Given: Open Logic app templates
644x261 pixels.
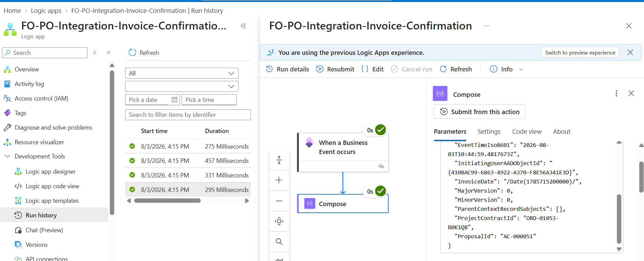Looking at the screenshot, I should 52,201.
